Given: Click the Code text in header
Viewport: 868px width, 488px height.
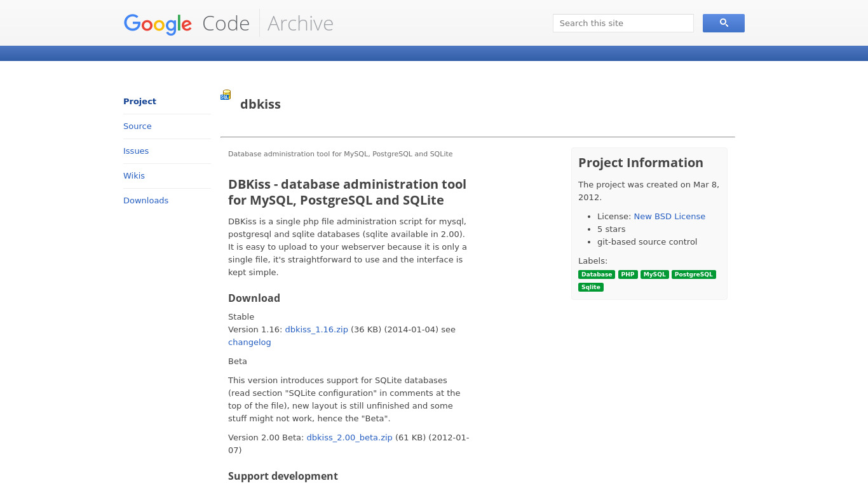Looking at the screenshot, I should pos(226,24).
